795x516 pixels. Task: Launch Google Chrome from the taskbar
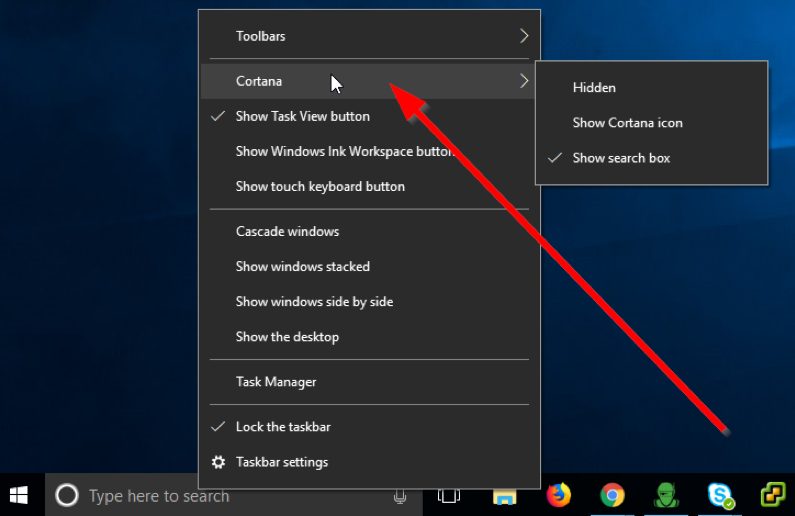click(x=612, y=495)
